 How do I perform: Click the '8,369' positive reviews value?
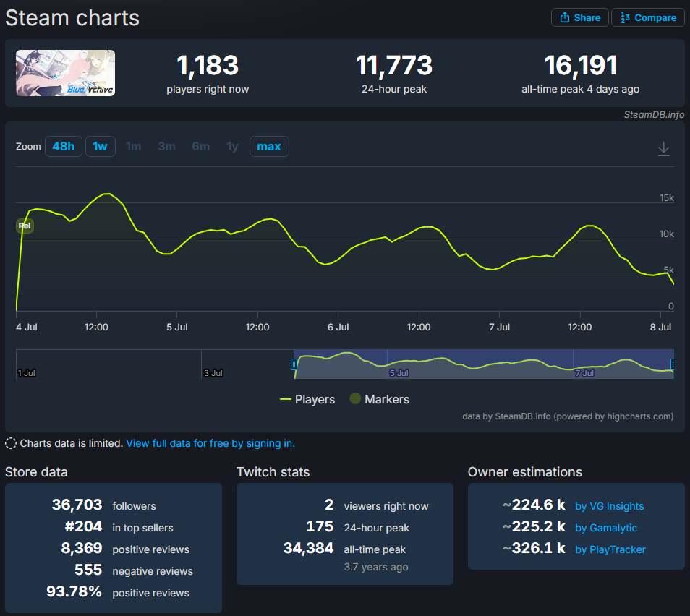82,548
